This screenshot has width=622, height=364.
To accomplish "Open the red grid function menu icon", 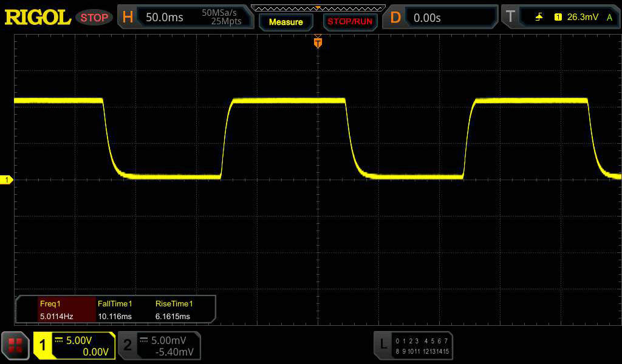I will [x=15, y=346].
